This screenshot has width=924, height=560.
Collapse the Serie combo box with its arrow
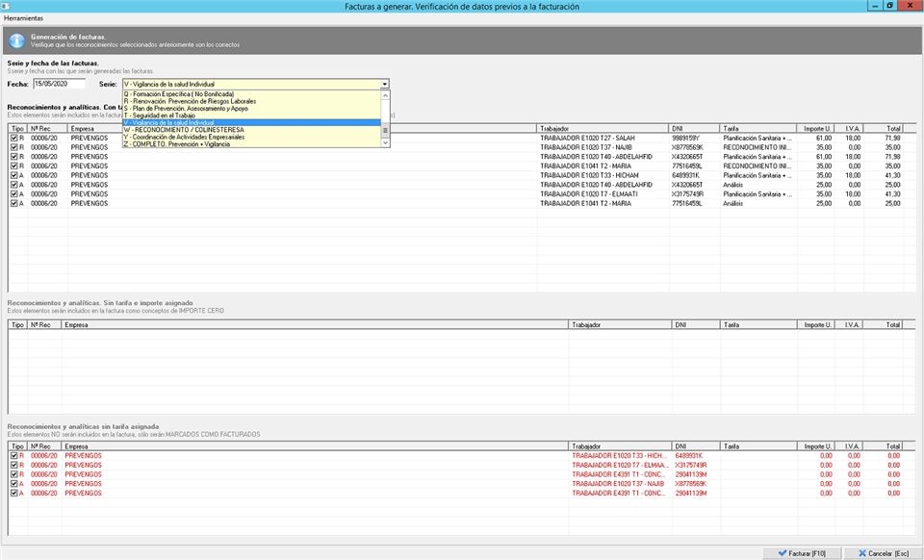tap(385, 85)
